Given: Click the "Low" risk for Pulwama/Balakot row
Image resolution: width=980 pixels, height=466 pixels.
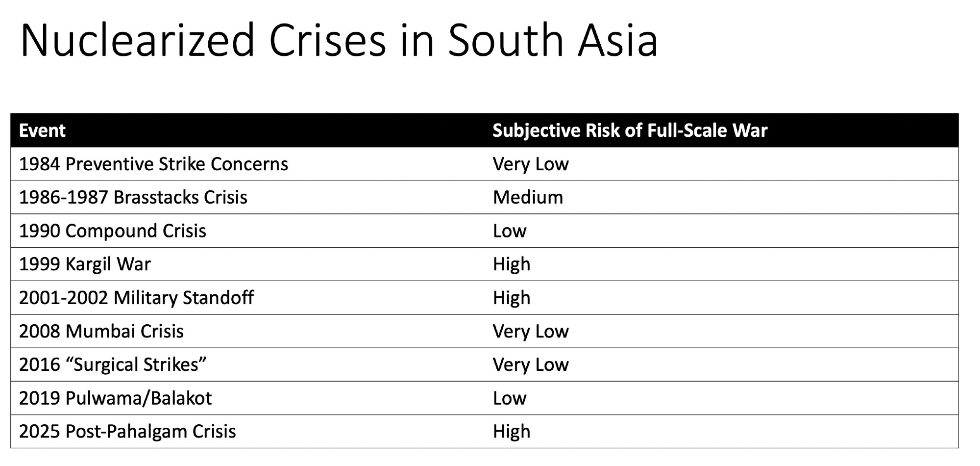Looking at the screenshot, I should click(510, 398).
